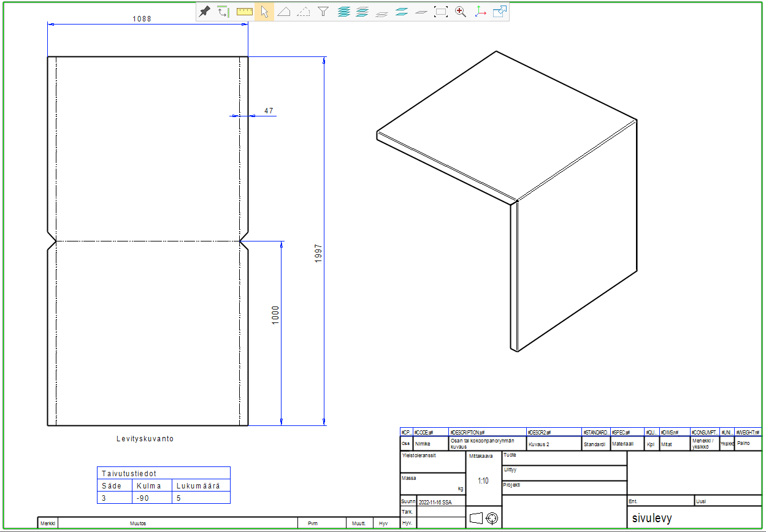Screen dimensions: 766x532
Task: Click the Taivutustiedot bend table header
Action: point(129,474)
